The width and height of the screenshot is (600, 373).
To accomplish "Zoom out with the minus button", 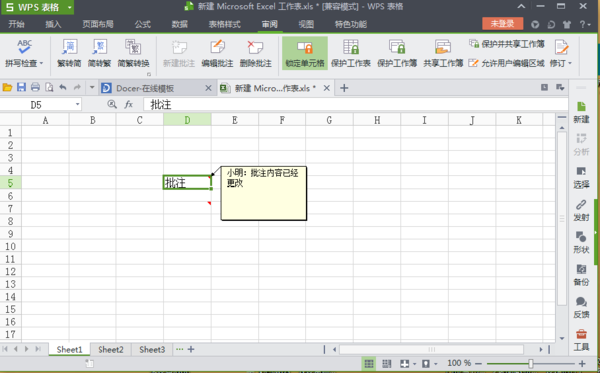I will tap(478, 363).
